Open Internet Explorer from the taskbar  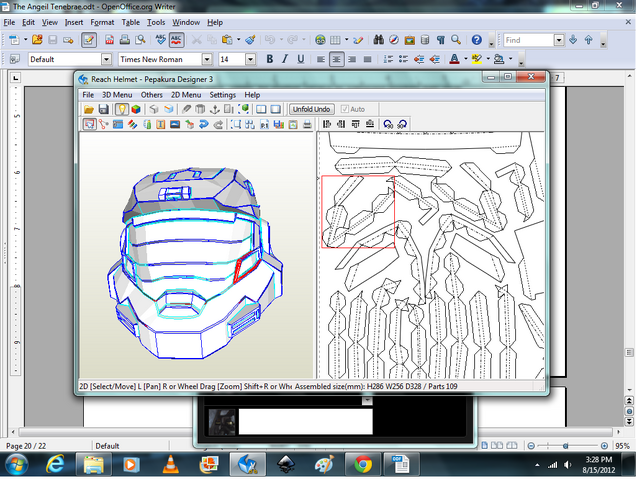(x=55, y=464)
